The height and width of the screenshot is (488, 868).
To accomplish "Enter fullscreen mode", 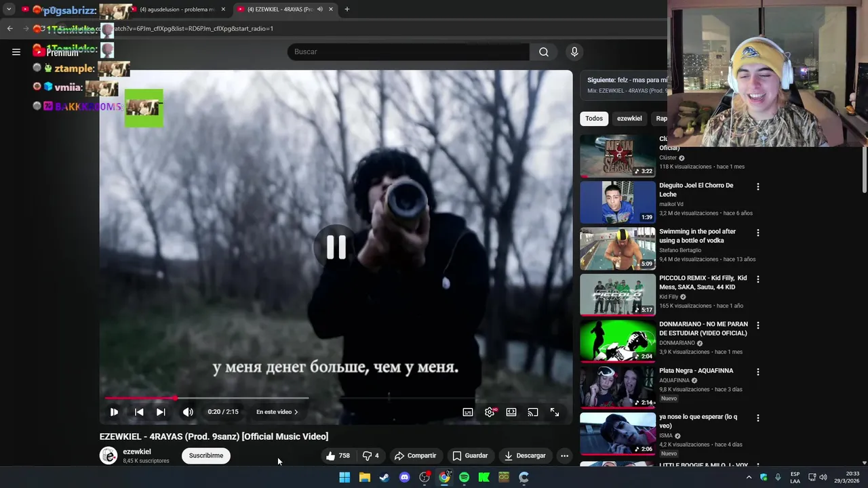I will pos(555,412).
